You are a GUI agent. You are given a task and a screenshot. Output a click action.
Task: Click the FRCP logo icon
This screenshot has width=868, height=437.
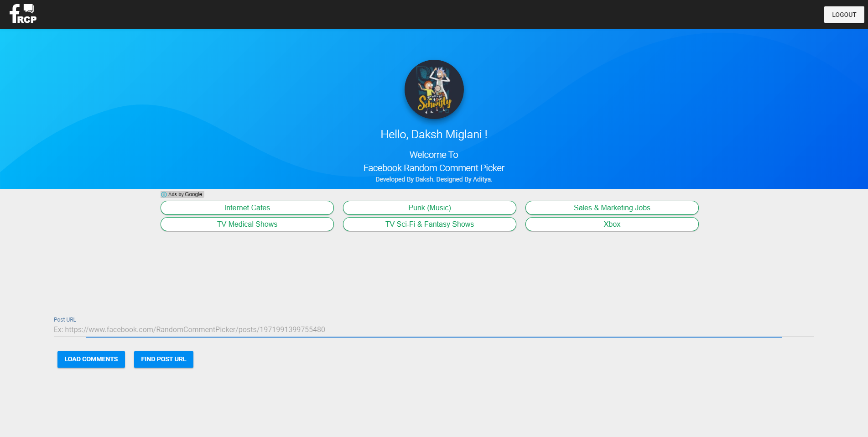[23, 14]
